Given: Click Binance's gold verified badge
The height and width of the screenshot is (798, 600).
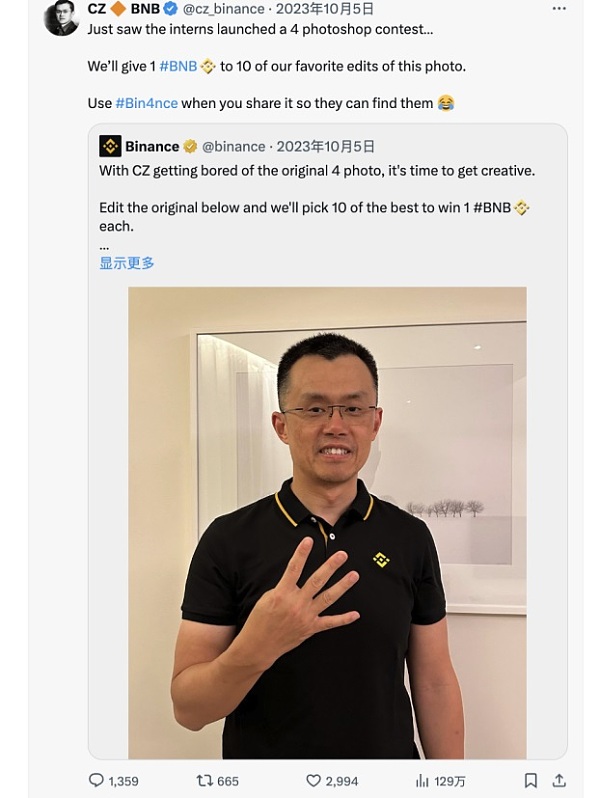Looking at the screenshot, I should point(190,147).
